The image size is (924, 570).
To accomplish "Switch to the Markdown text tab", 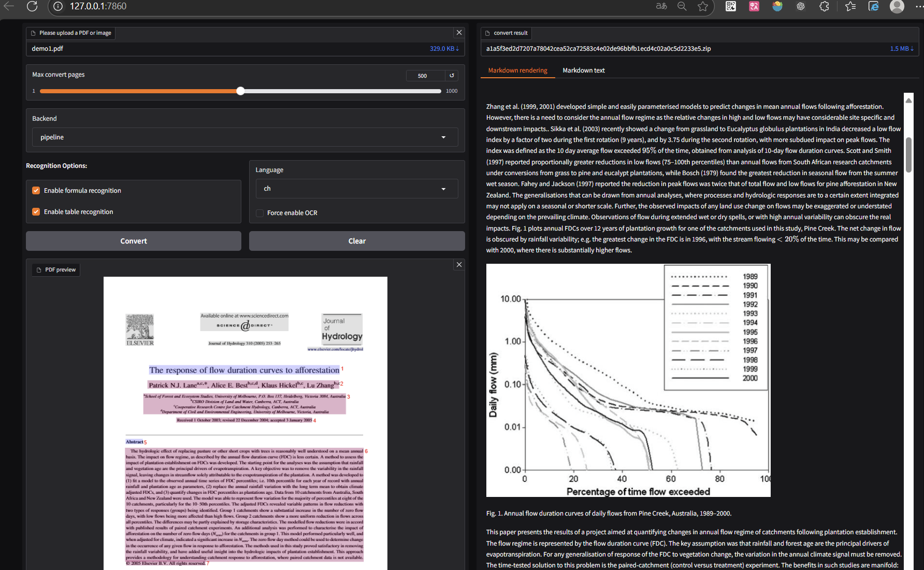I will [583, 70].
